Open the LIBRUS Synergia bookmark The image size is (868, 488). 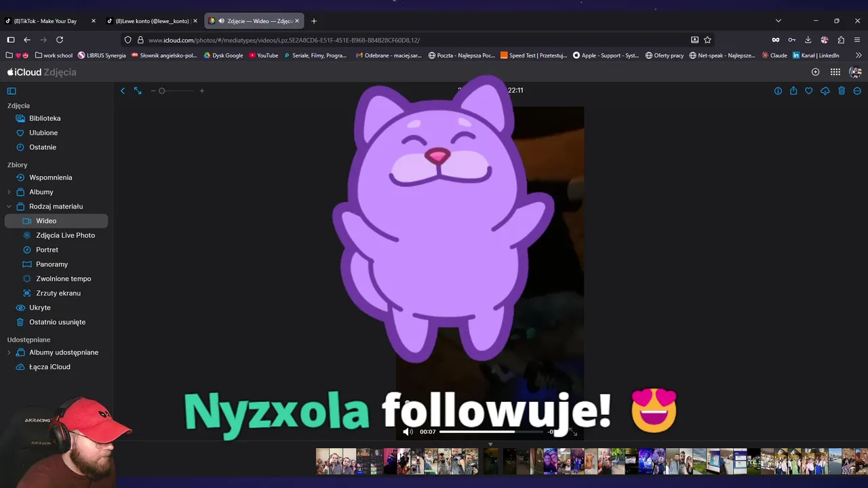point(102,56)
